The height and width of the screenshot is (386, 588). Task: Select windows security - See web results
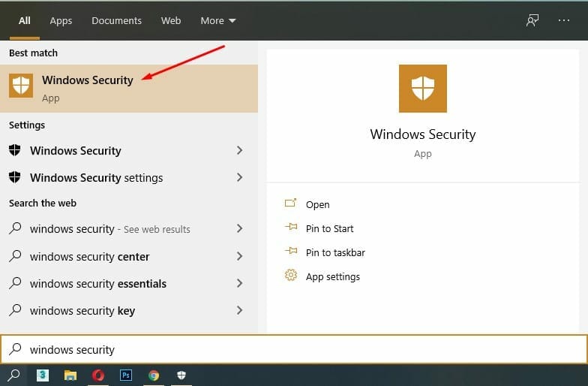129,228
